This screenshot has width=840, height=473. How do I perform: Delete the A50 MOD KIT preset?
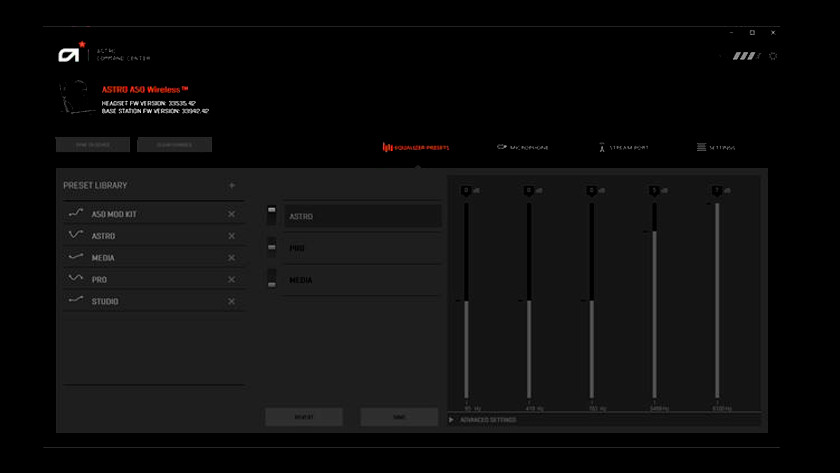click(231, 214)
